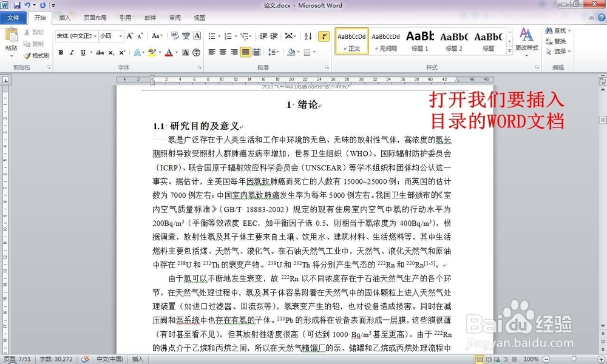This screenshot has height=364, width=607.
Task: Click the Character Shading icon
Action: 186,52
